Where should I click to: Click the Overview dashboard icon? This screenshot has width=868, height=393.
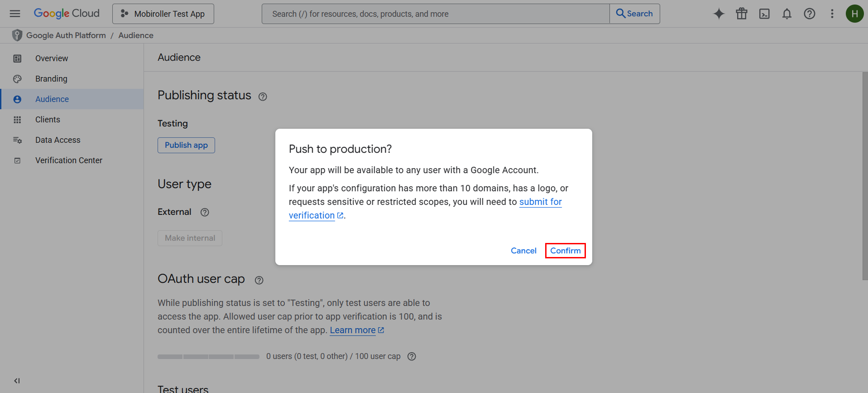coord(17,58)
